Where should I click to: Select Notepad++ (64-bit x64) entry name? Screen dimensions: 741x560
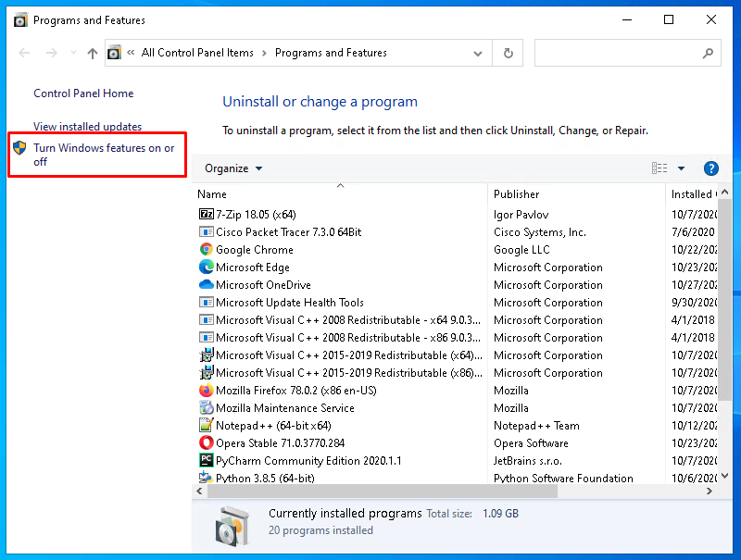273,426
